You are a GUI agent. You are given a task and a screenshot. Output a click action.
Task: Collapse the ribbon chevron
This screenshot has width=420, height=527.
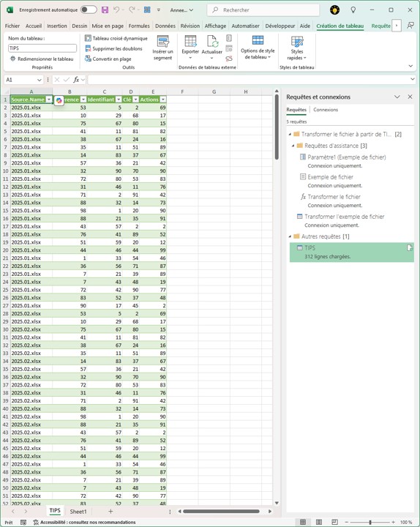(410, 66)
